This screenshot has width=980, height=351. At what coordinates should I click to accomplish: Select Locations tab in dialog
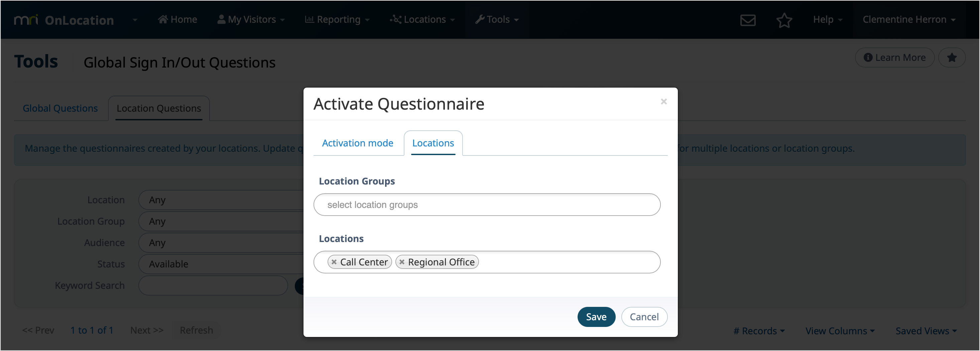coord(433,143)
